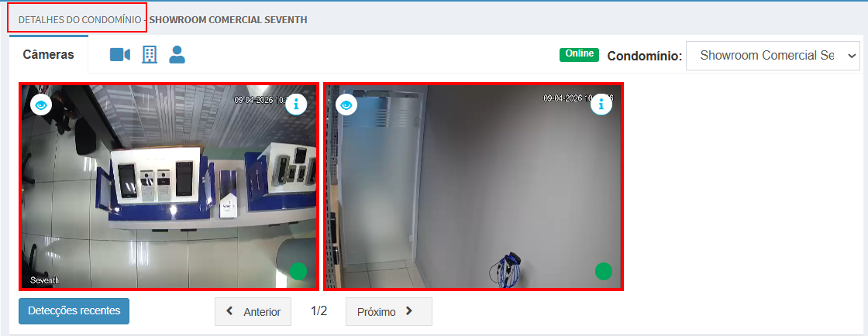Click the video camera icon beside Câmeras
The image size is (868, 336).
point(120,55)
